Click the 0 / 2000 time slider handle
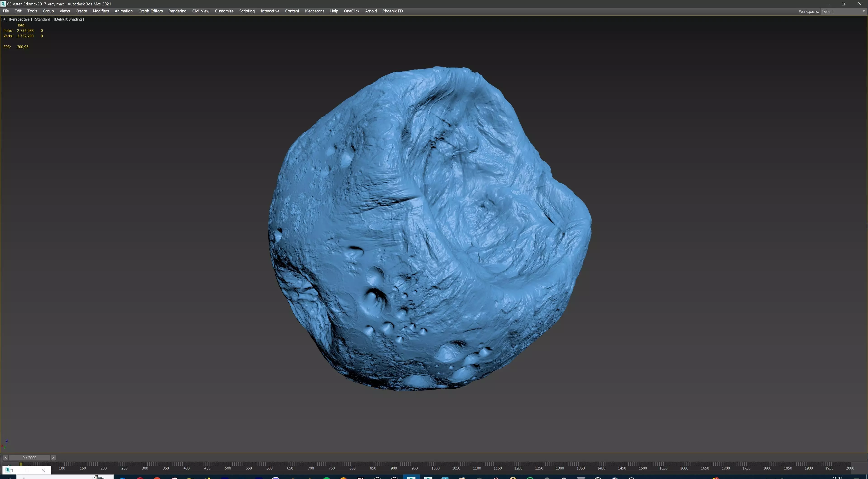This screenshot has width=868, height=479. coord(29,458)
